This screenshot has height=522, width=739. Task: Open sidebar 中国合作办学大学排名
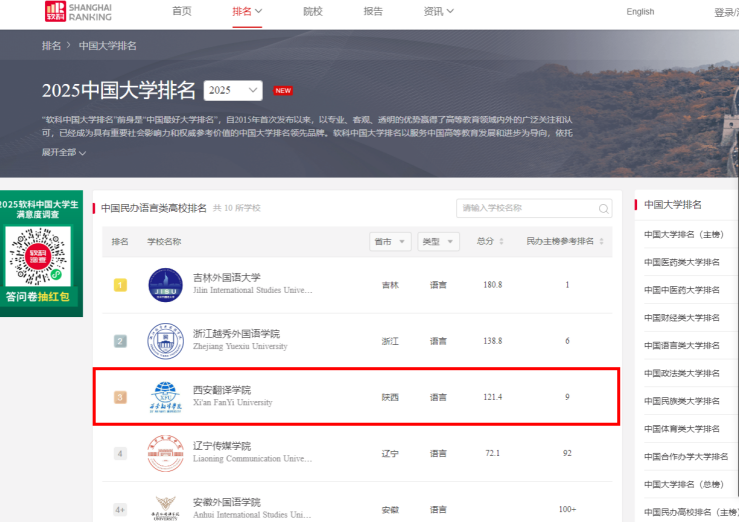tap(686, 457)
